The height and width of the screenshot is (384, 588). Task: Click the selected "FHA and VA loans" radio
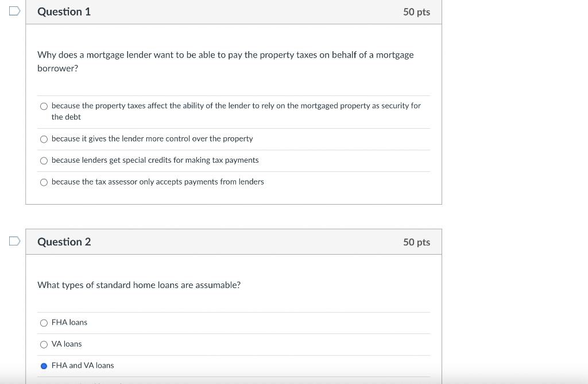coord(44,366)
